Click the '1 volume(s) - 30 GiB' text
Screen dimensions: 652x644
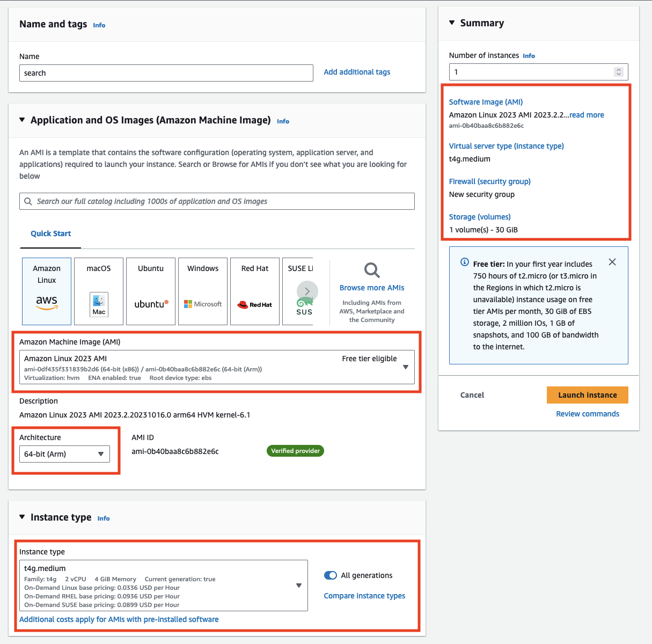(483, 230)
